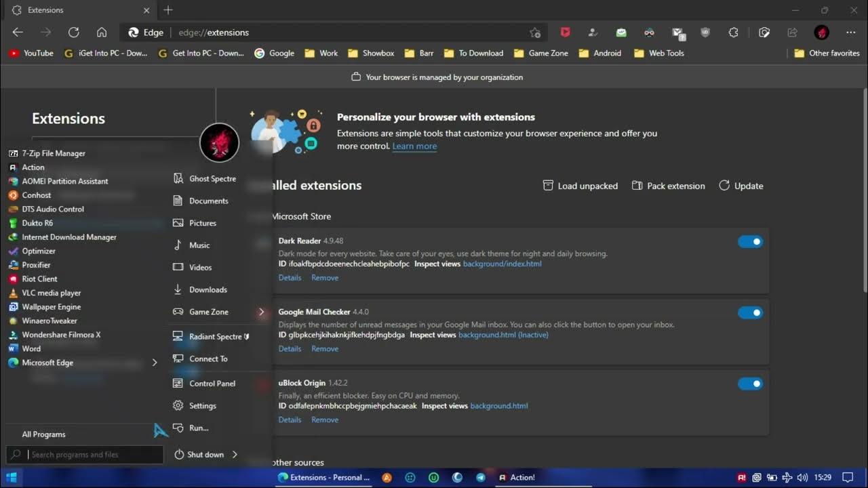Viewport: 868px width, 488px height.
Task: Toggle Google Mail Checker extension off
Action: [750, 312]
